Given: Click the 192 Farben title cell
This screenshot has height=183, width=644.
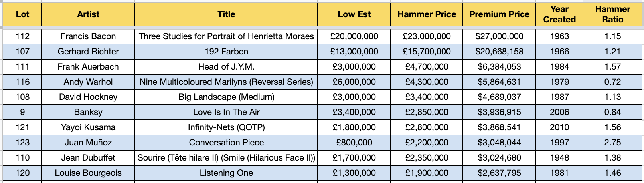Looking at the screenshot, I should pos(226,52).
